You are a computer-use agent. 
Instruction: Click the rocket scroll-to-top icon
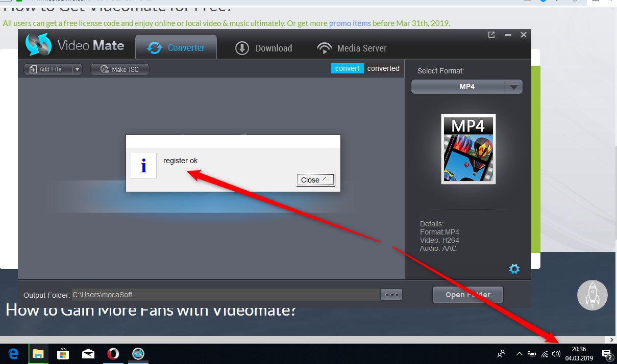pos(593,295)
